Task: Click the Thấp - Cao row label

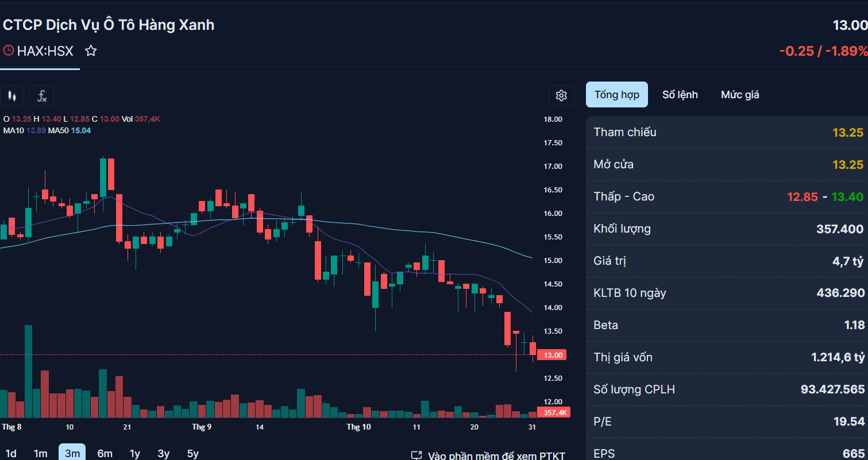Action: coord(624,196)
